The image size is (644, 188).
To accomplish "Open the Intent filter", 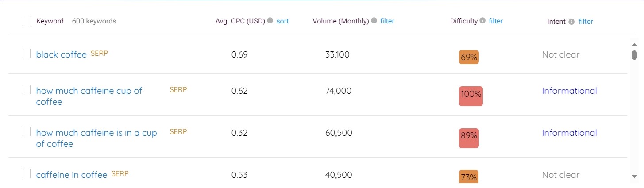I will point(586,21).
